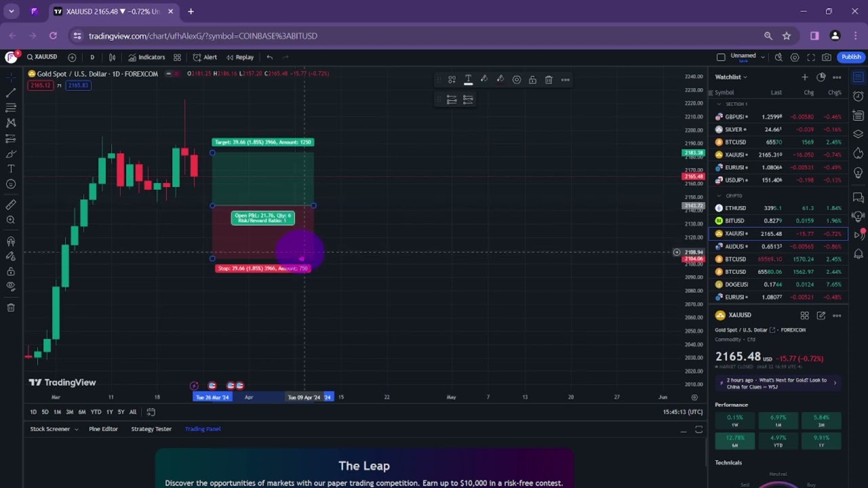Select the crosshair cursor tool
868x488 pixels.
pyautogui.click(x=11, y=77)
